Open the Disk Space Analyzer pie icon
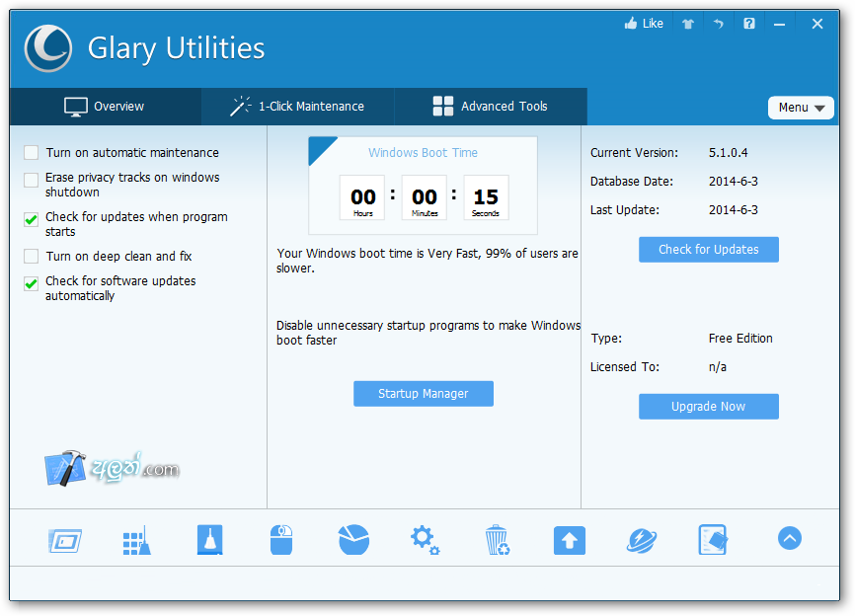This screenshot has height=616, width=855. pos(353,540)
